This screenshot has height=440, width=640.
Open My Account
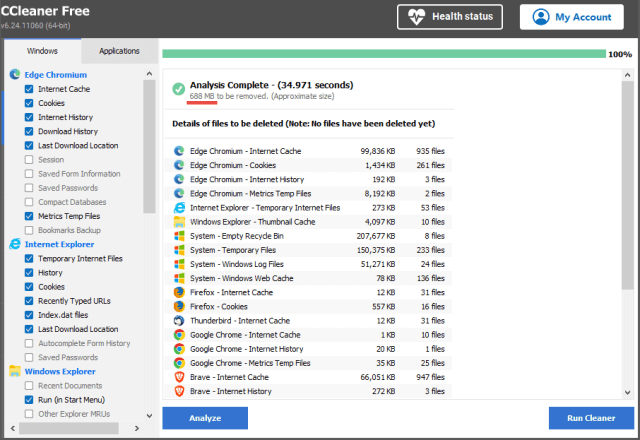[x=571, y=17]
